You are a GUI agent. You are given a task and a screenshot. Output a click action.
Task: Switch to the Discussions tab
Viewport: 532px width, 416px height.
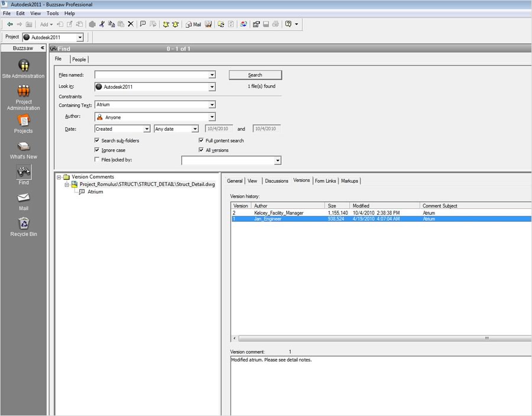tap(277, 181)
